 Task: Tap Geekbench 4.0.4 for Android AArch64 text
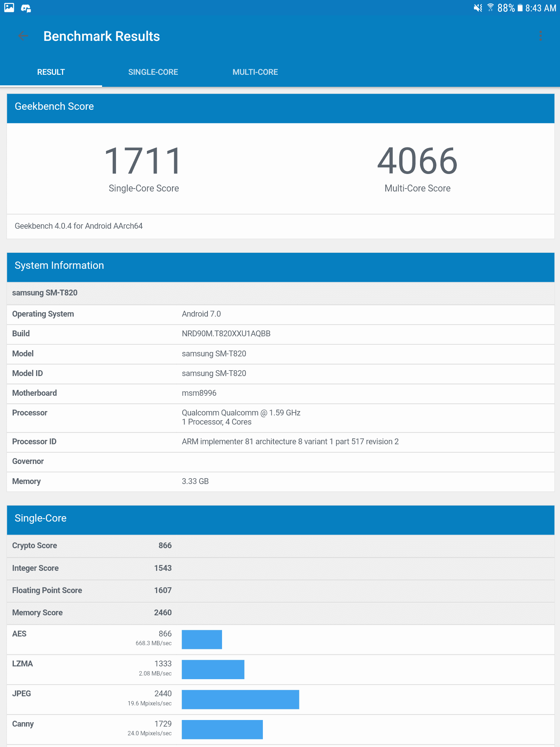(79, 226)
